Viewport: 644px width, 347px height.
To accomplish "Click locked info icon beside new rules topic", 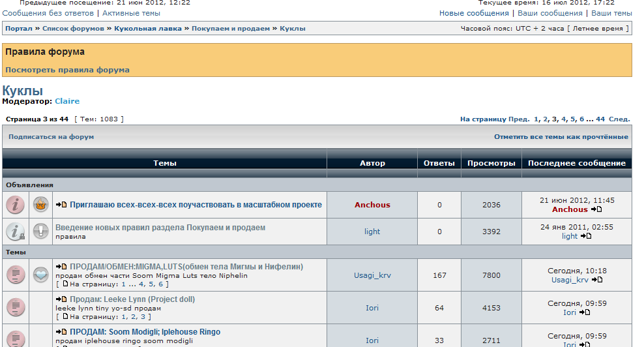I will pos(15,232).
